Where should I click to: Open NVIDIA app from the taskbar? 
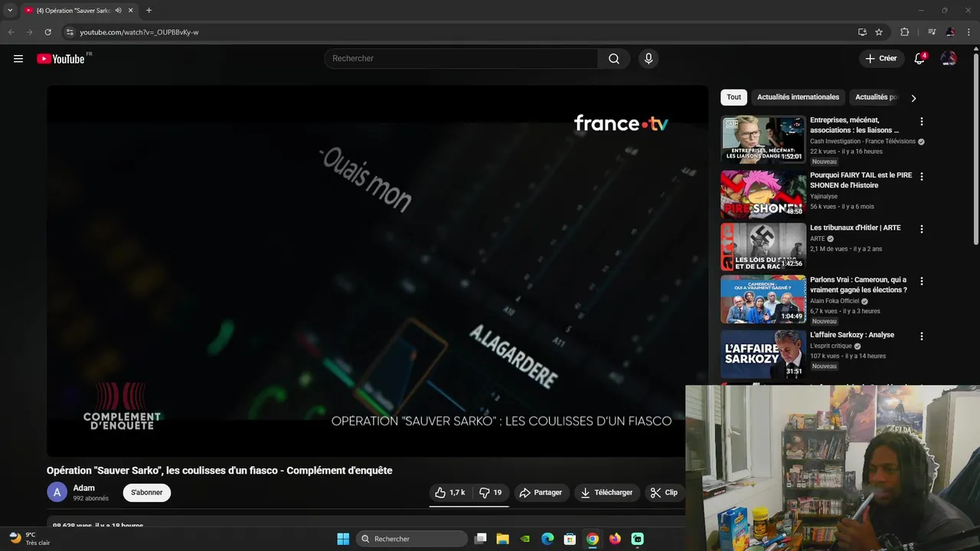525,539
